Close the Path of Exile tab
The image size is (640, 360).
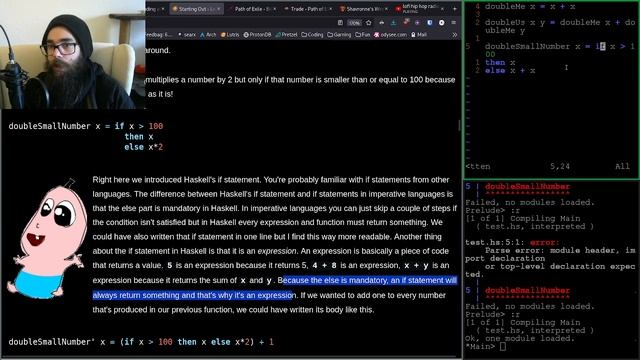pos(275,9)
